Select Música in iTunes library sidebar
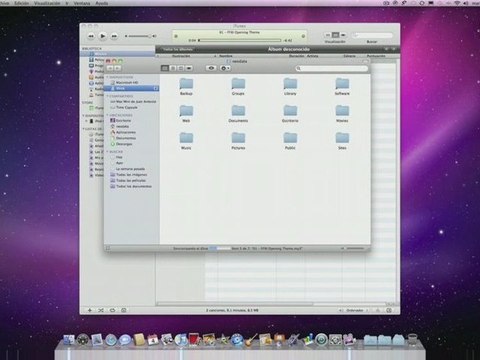Screen dimensions: 480x360 (118, 54)
